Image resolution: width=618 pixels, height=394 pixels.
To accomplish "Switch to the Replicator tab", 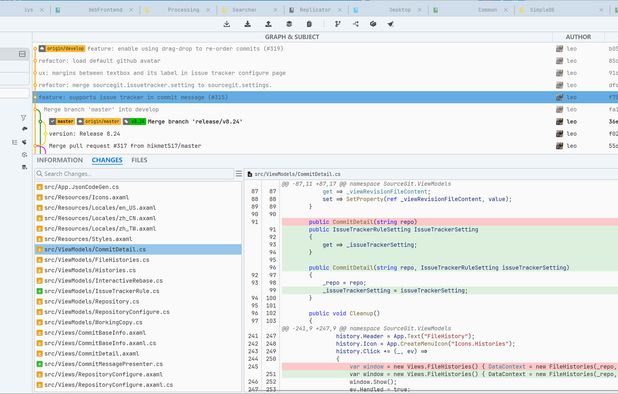I will tap(315, 10).
